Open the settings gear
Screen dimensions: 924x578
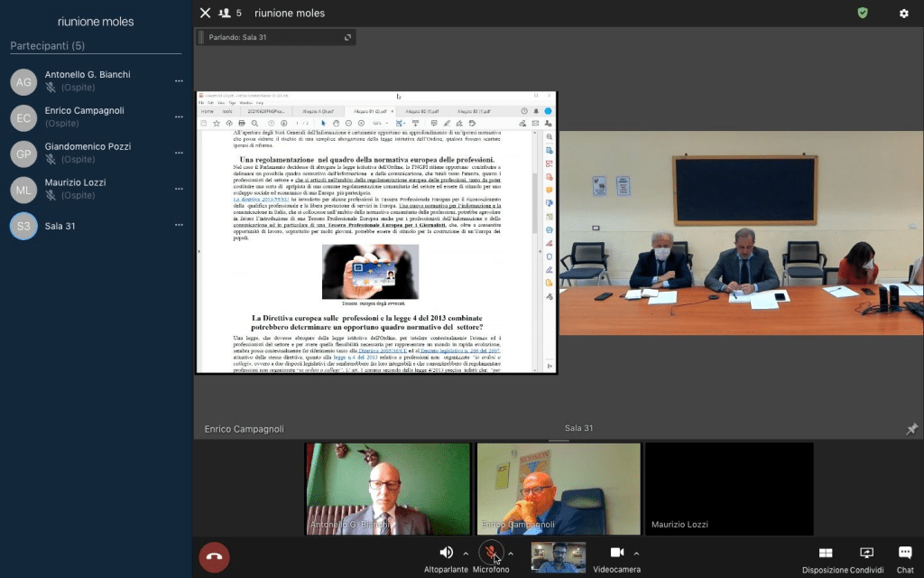(x=903, y=14)
